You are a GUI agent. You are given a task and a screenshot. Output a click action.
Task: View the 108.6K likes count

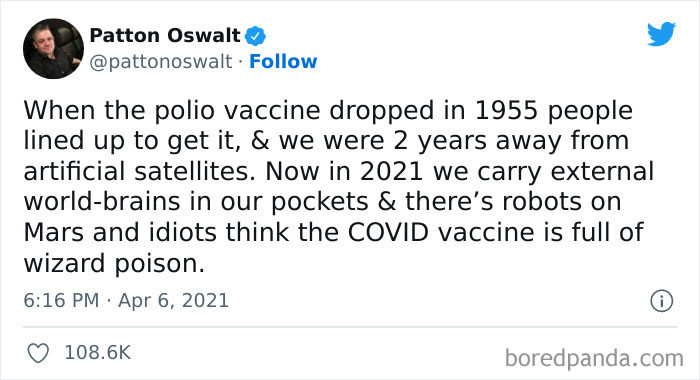point(98,353)
